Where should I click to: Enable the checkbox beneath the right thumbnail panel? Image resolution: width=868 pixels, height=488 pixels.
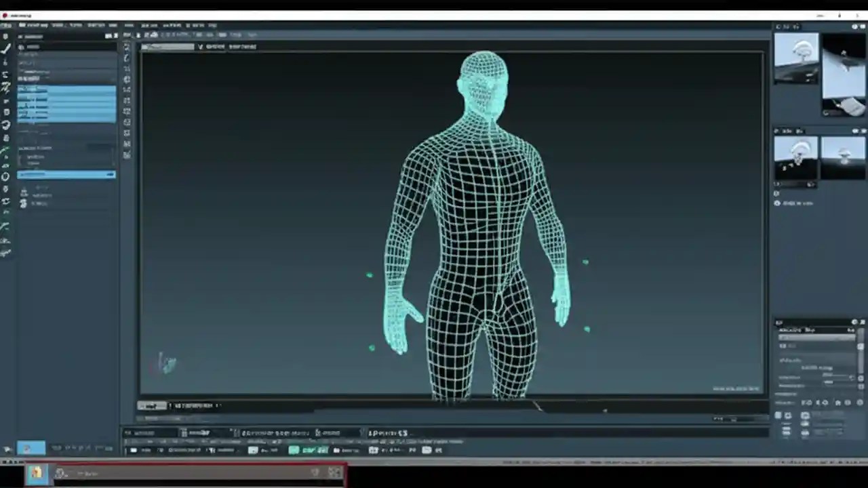778,203
